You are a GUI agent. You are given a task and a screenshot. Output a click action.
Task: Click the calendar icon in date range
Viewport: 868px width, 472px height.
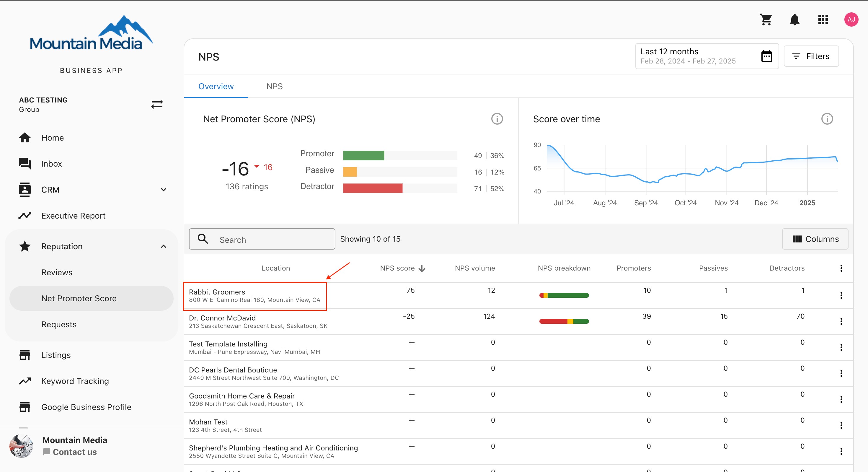click(x=766, y=56)
